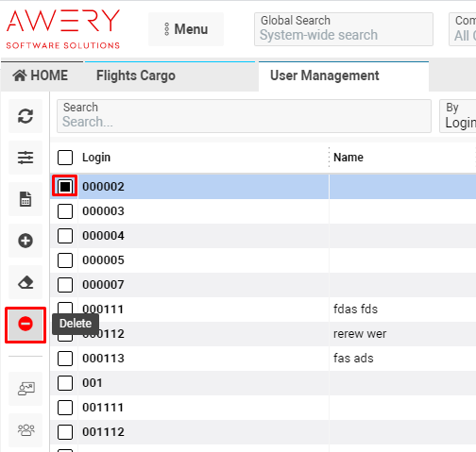The image size is (476, 452).
Task: Open the user groups people icon
Action: coord(25,430)
